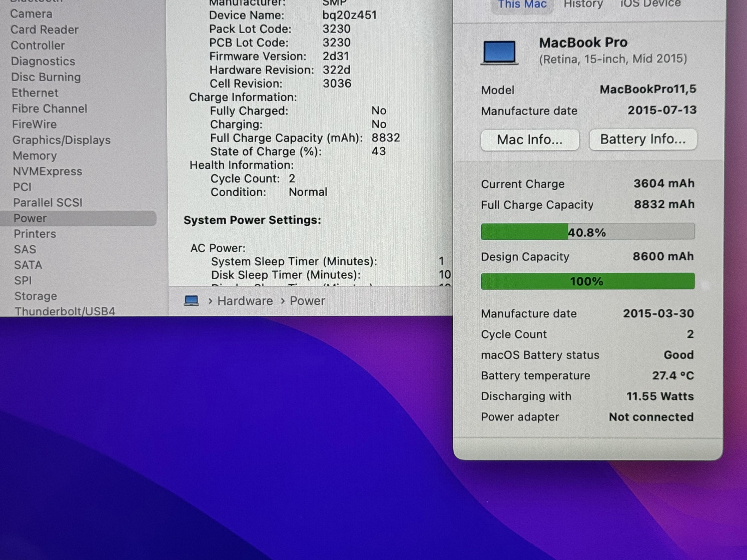Click the MacBook Pro laptop icon
747x560 pixels.
pos(499,53)
